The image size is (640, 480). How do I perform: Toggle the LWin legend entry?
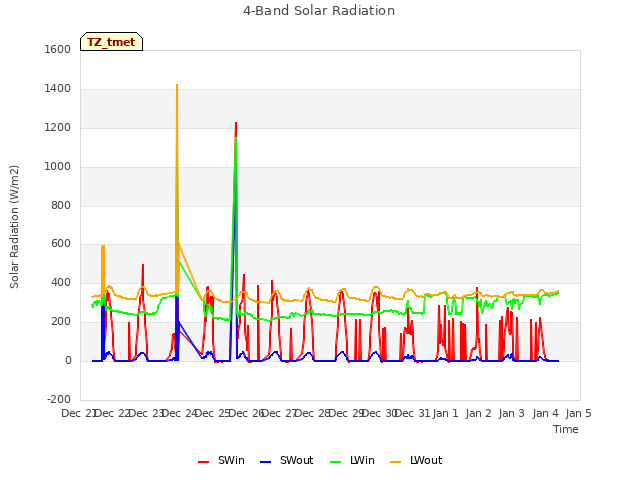point(352,460)
